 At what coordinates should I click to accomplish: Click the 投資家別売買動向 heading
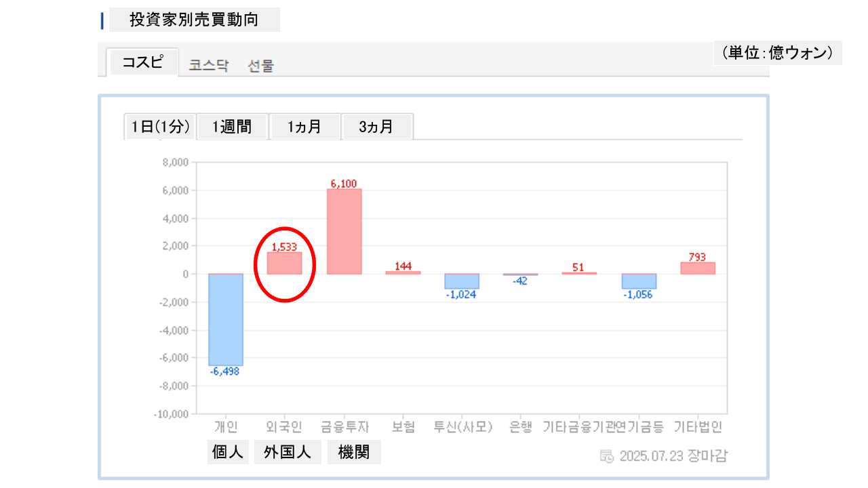[x=194, y=20]
